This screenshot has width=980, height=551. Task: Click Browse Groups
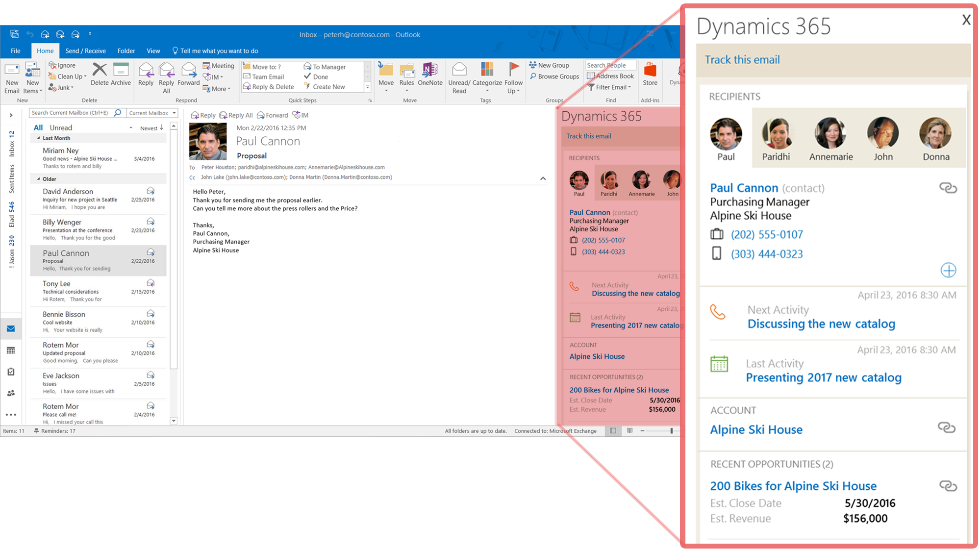554,76
